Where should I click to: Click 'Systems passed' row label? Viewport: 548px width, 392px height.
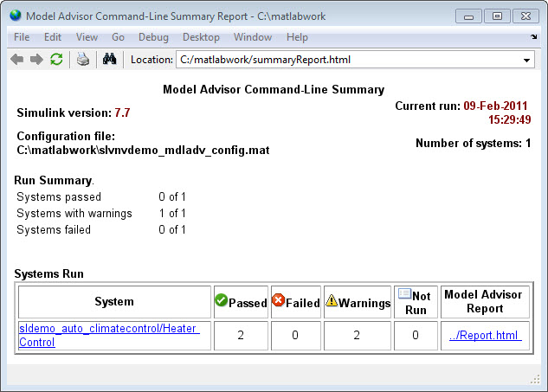[59, 196]
